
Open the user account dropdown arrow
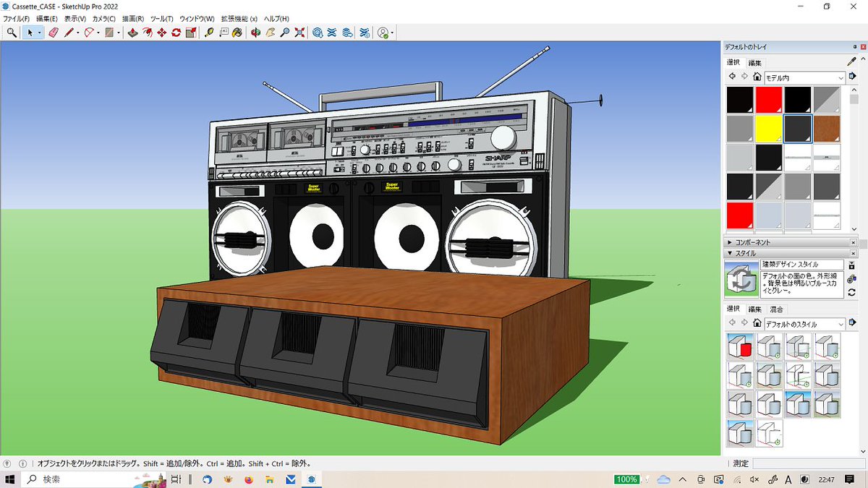click(393, 33)
